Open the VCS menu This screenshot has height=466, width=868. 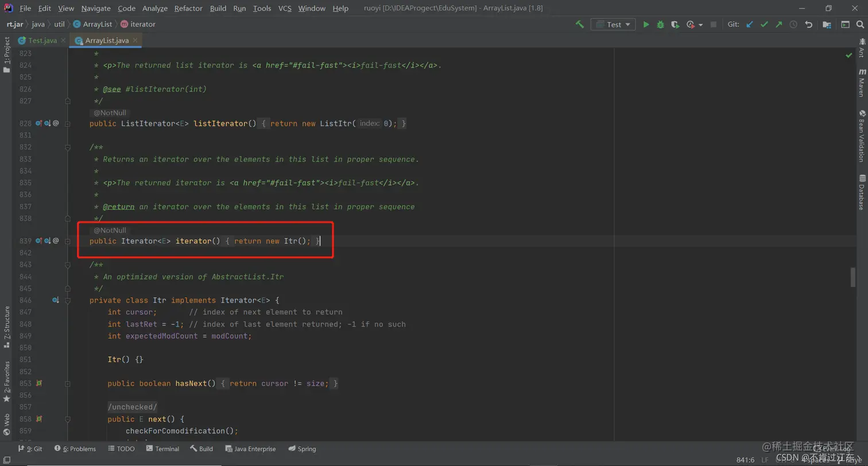click(285, 8)
